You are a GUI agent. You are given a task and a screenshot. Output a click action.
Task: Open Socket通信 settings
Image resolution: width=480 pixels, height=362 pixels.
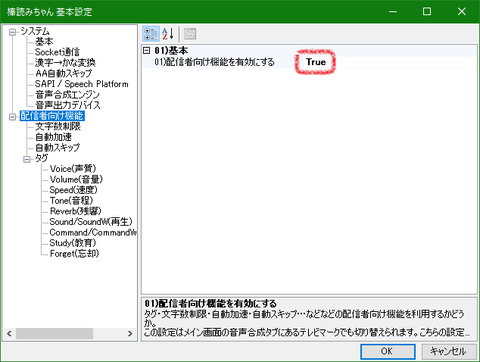click(57, 52)
